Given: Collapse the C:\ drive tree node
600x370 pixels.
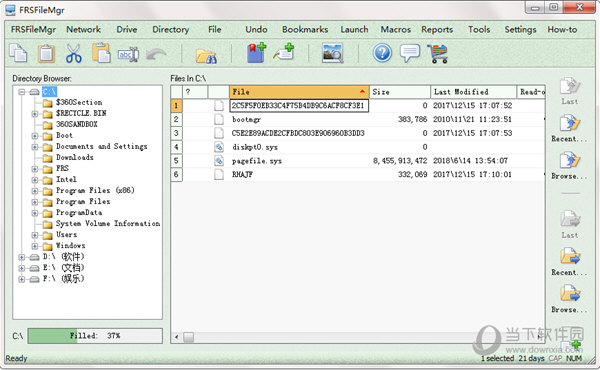Looking at the screenshot, I should 22,92.
